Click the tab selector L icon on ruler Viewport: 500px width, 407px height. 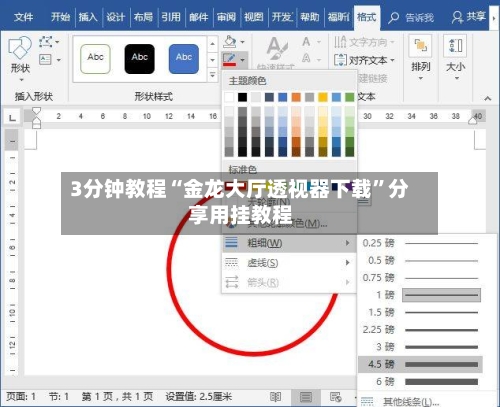[x=12, y=118]
